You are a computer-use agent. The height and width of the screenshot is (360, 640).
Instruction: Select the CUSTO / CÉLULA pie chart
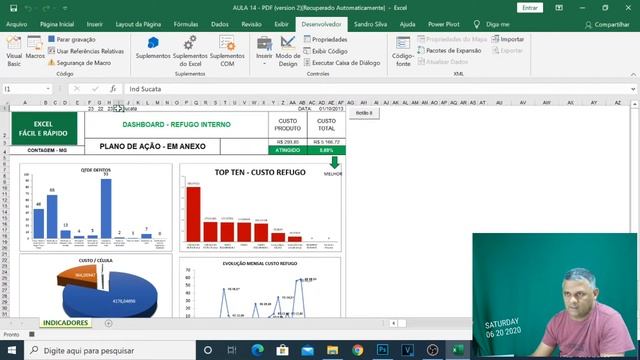[x=96, y=286]
